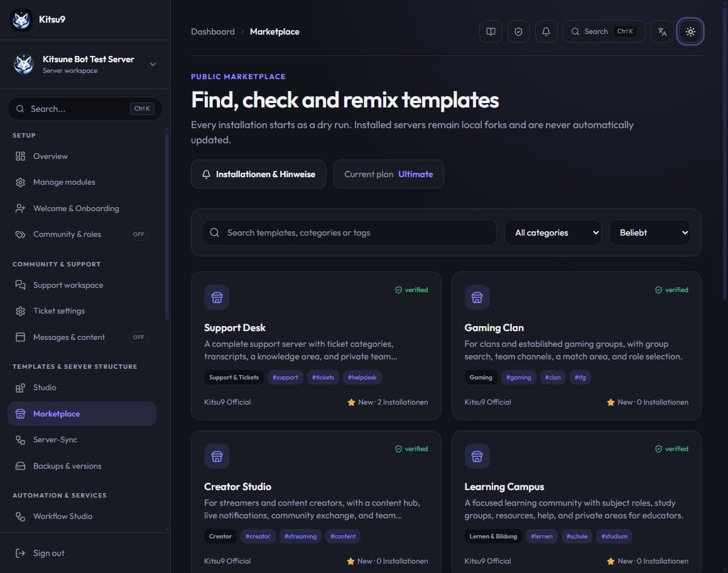Click the Server-Sync nodes icon

pos(20,439)
